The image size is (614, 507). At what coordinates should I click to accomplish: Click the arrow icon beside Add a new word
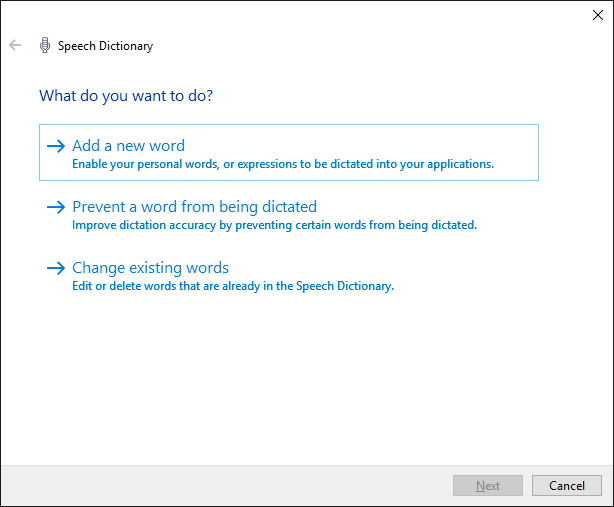pyautogui.click(x=56, y=146)
